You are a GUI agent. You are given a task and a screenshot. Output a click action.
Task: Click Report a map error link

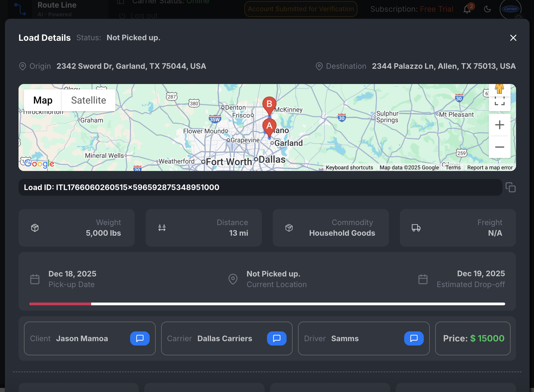[490, 167]
